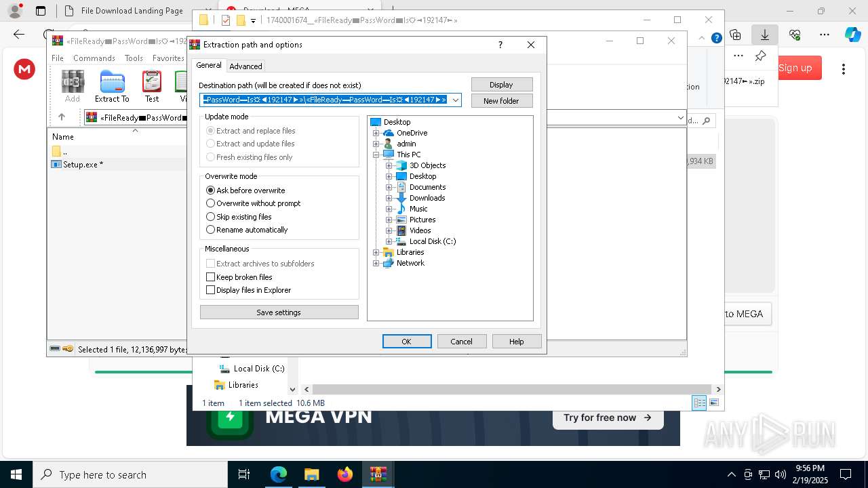Expand the Local Disk (C:) node in the dialog
868x488 pixels.
[x=389, y=241]
